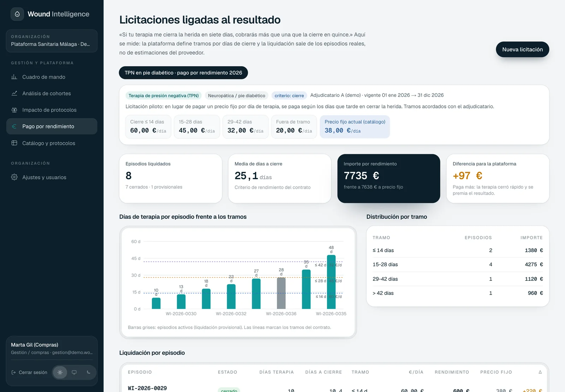Image resolution: width=565 pixels, height=392 pixels.
Task: Click the Importe por rendimiento card
Action: (389, 179)
